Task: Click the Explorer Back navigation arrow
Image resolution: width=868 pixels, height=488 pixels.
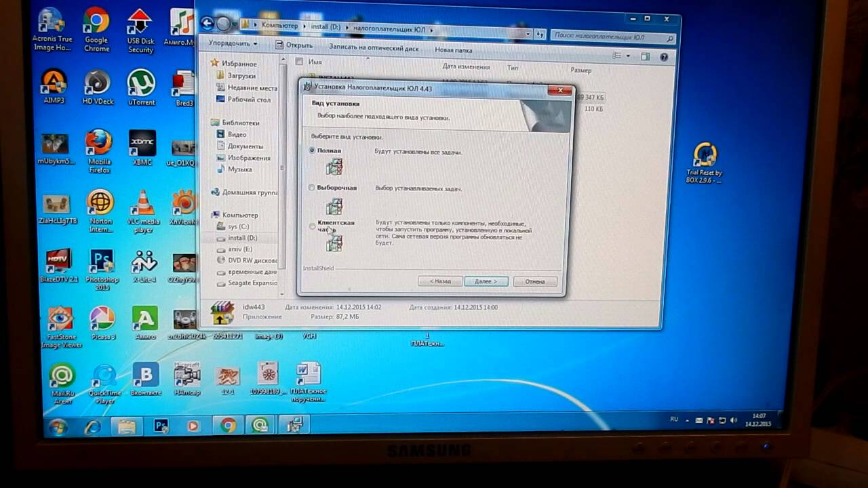Action: coord(208,23)
